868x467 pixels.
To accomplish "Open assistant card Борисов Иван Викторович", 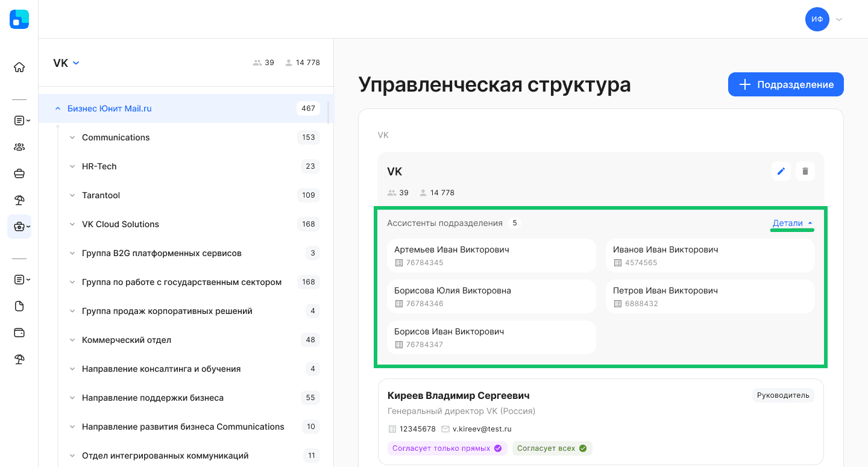I will pos(491,337).
